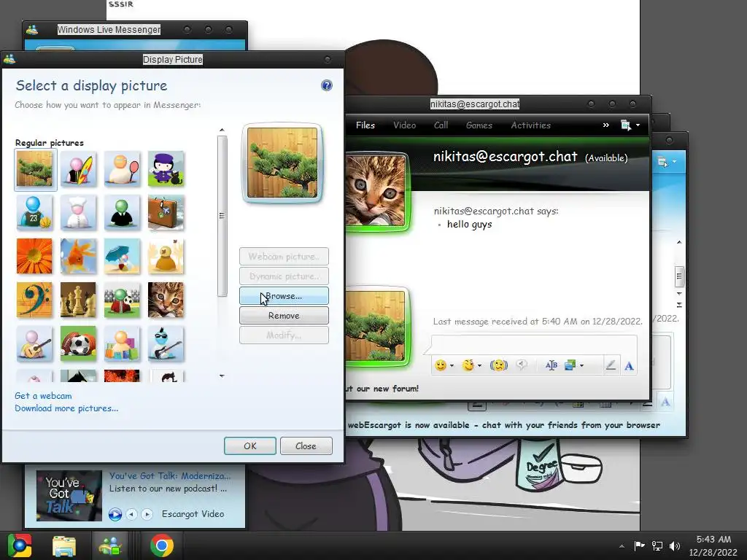Select the purple-hat girl with cat picture
The width and height of the screenshot is (747, 560).
tap(166, 169)
